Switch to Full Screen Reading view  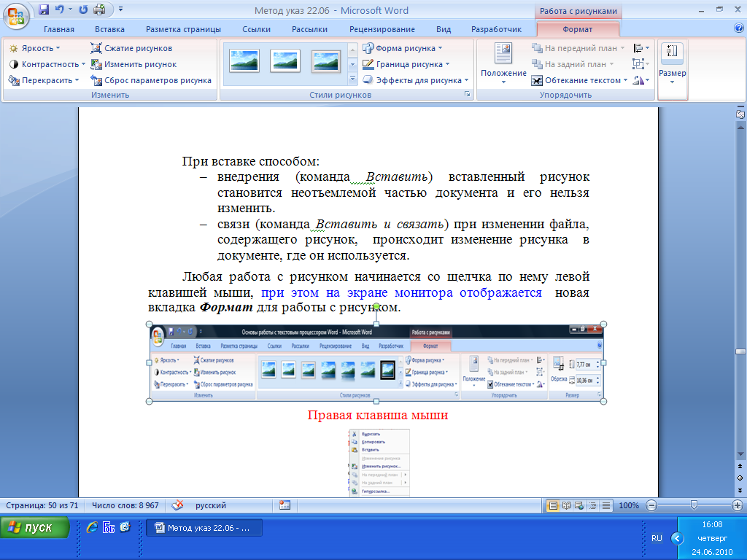(x=566, y=506)
